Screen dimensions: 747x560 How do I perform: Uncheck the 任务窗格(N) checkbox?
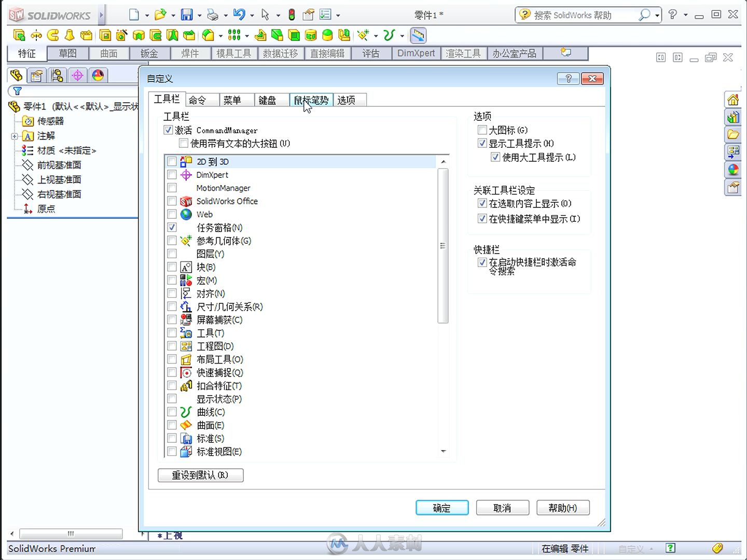(x=172, y=227)
